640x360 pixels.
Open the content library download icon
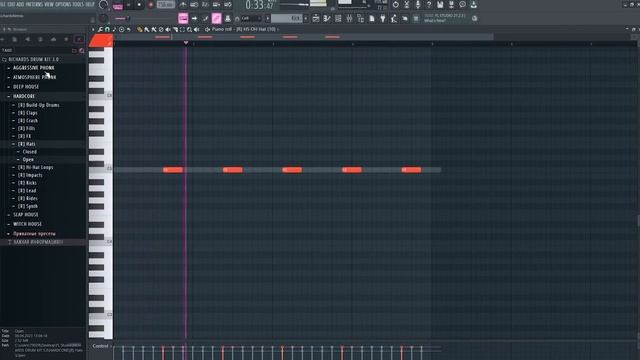click(473, 5)
